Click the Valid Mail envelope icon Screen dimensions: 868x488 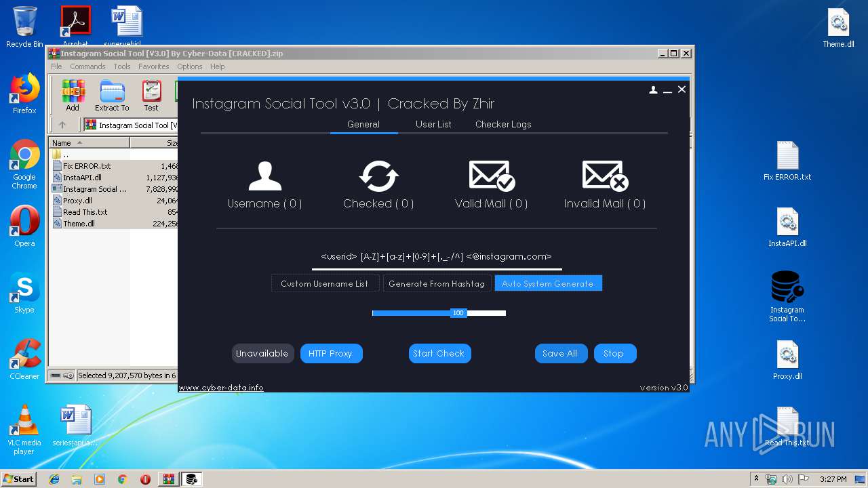pos(492,176)
